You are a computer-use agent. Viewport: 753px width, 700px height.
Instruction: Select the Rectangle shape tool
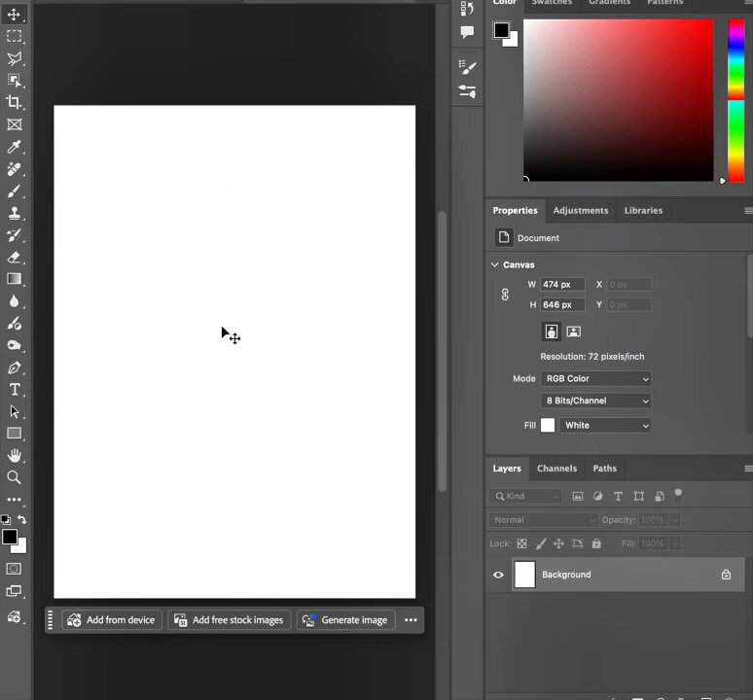14,434
